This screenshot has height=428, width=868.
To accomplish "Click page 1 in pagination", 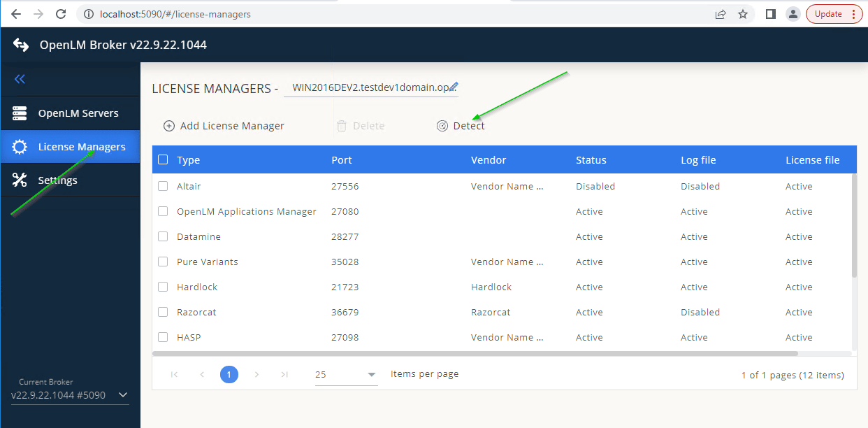I will coord(229,374).
